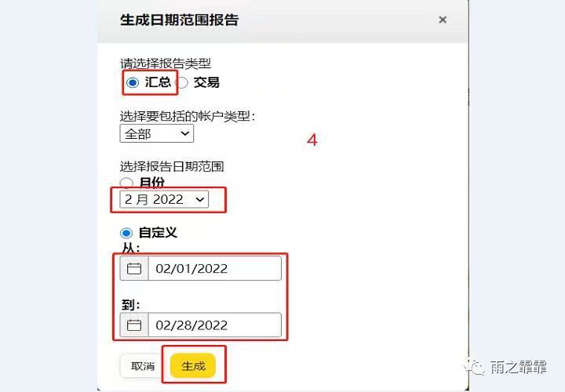Click the yellow 生成 button

pyautogui.click(x=193, y=366)
